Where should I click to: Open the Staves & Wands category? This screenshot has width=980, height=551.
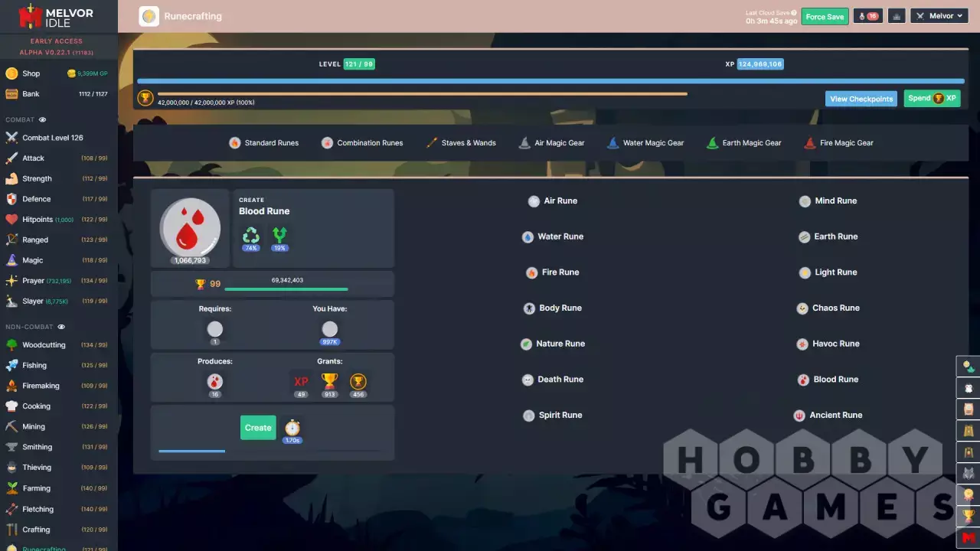(x=461, y=143)
